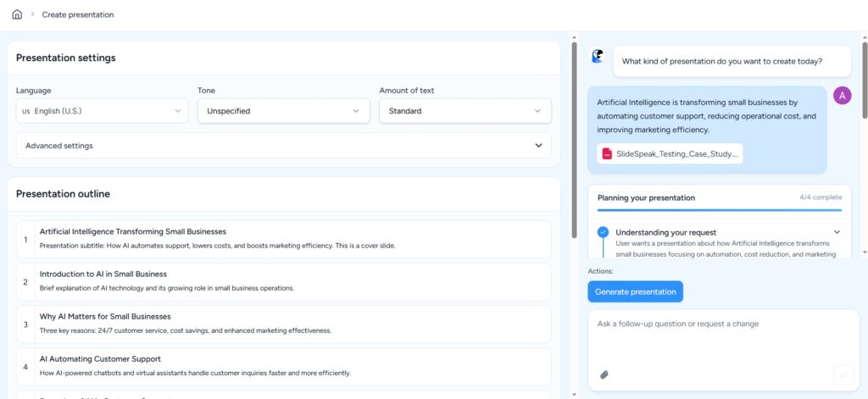Open the Language dropdown

[x=103, y=111]
